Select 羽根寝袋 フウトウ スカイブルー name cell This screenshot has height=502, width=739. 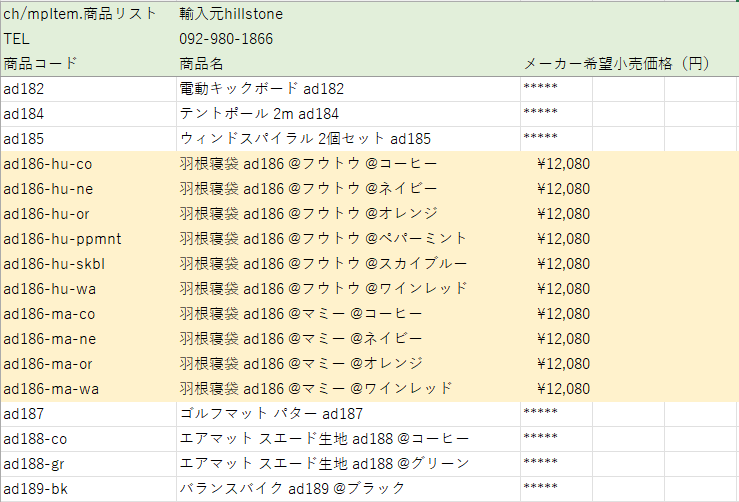[323, 264]
